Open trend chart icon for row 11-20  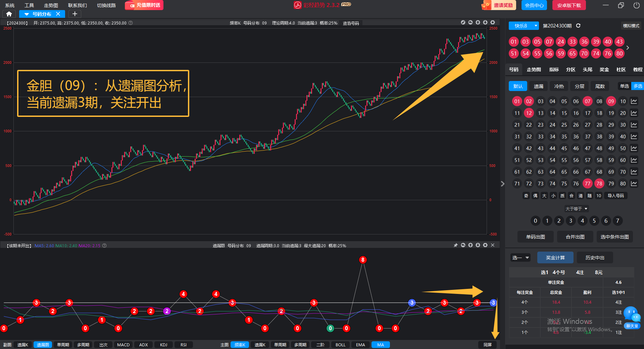click(634, 113)
